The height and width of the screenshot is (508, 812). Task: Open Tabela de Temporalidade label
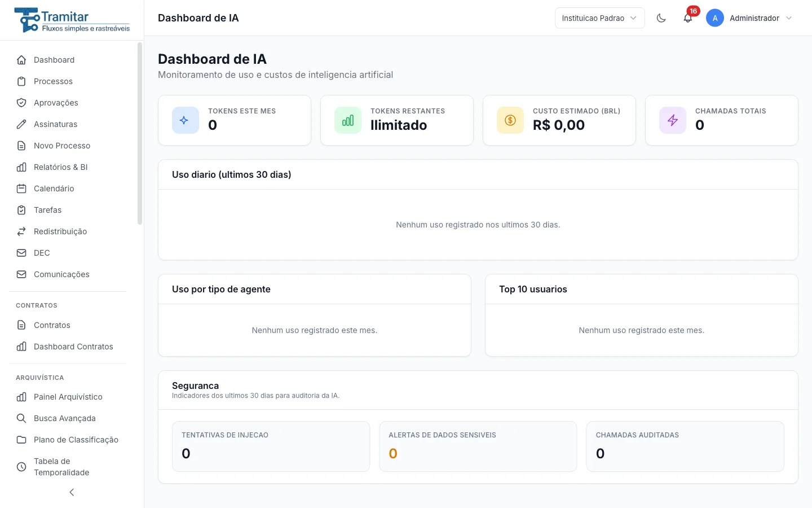tap(61, 467)
